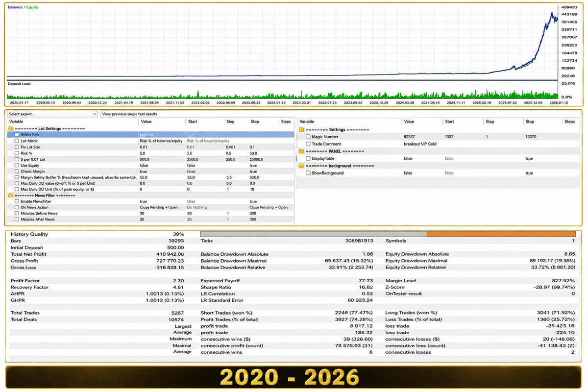Screen dimensions: 588x392
Task: Click the background section folder icon
Action: (x=302, y=166)
